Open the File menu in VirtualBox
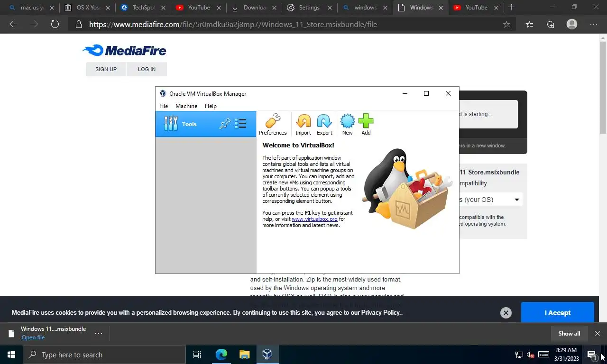The height and width of the screenshot is (364, 607). tap(164, 106)
